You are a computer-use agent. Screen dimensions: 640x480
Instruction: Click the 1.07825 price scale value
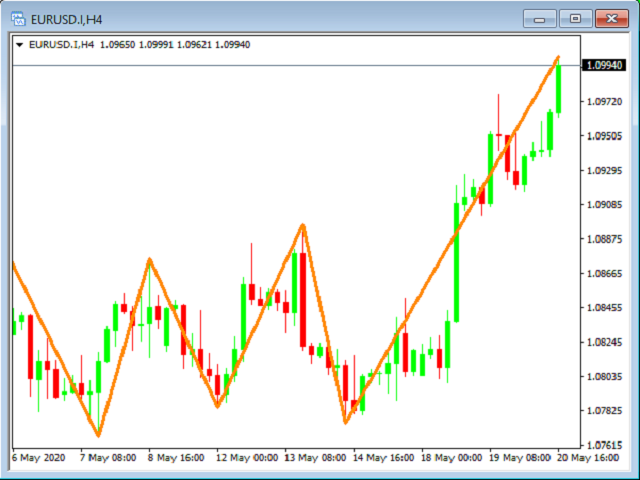pyautogui.click(x=604, y=410)
